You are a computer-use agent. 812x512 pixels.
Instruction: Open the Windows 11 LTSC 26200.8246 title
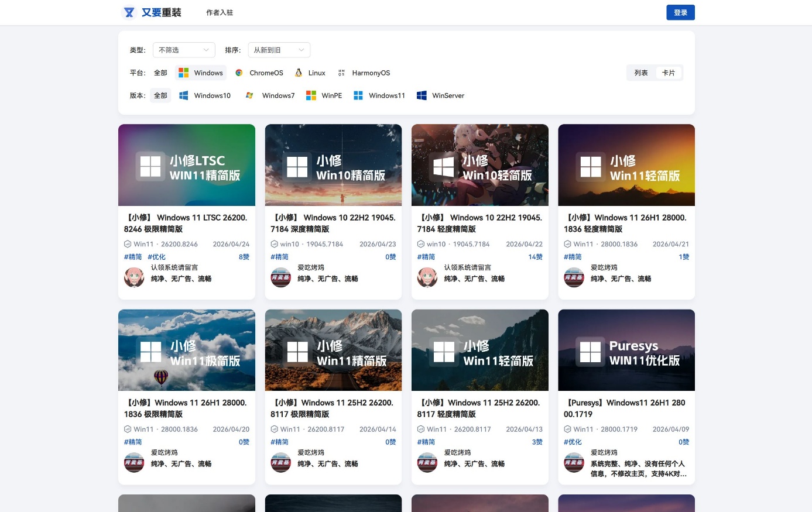(186, 223)
